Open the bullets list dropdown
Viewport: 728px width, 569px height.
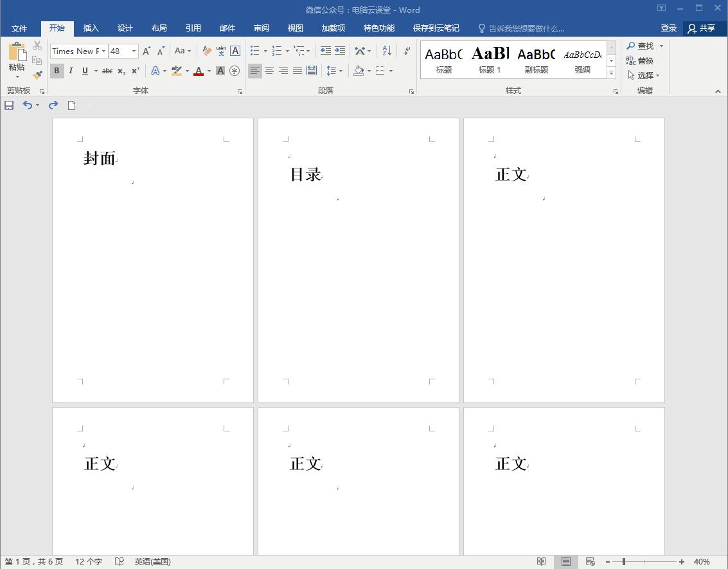click(265, 51)
